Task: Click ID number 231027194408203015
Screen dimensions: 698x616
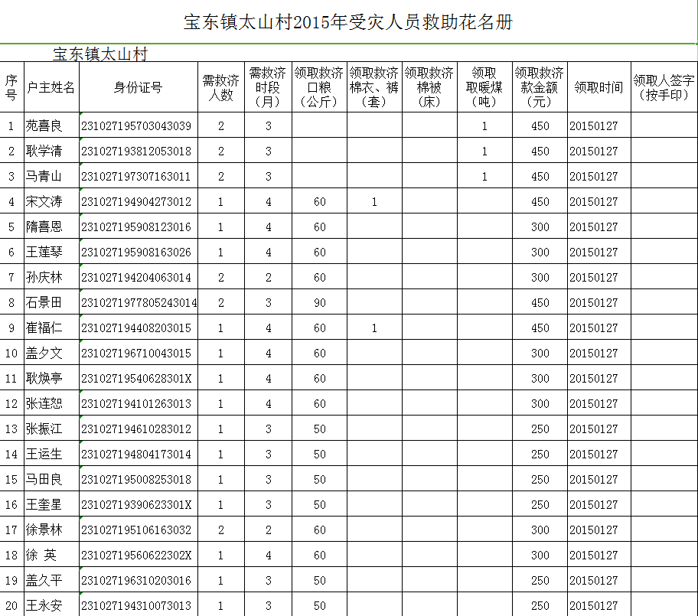Action: coord(136,328)
